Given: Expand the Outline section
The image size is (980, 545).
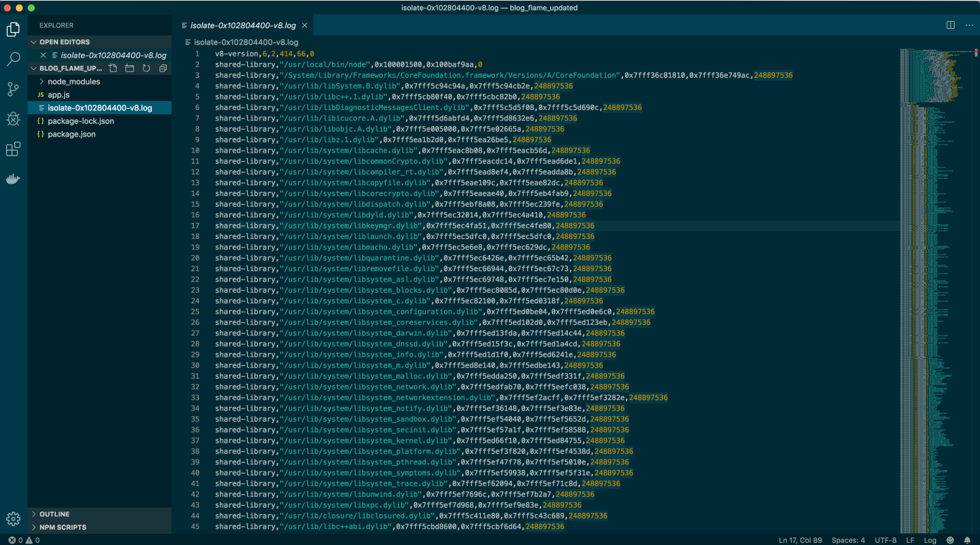Looking at the screenshot, I should [99, 514].
